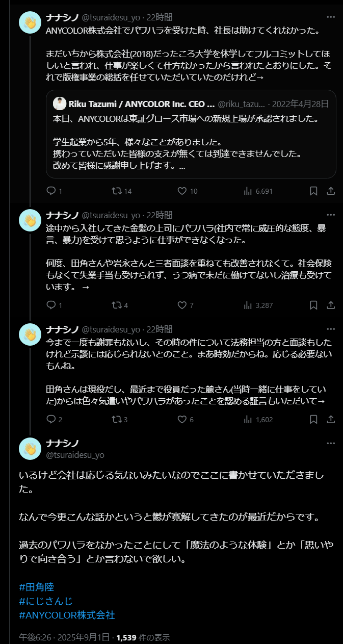Open the 午後6:26 · 2025年9月1日 timestamp
343x644 pixels.
click(x=64, y=637)
